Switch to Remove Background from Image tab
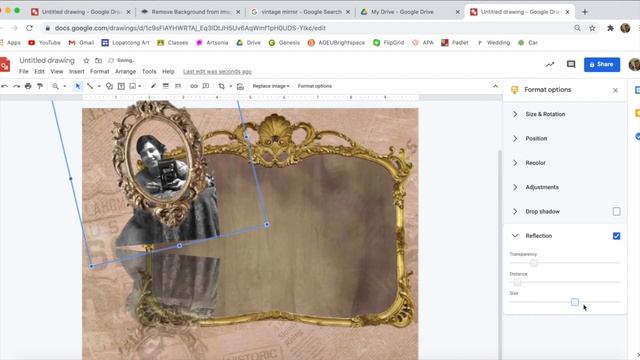The width and height of the screenshot is (640, 360). (x=190, y=12)
